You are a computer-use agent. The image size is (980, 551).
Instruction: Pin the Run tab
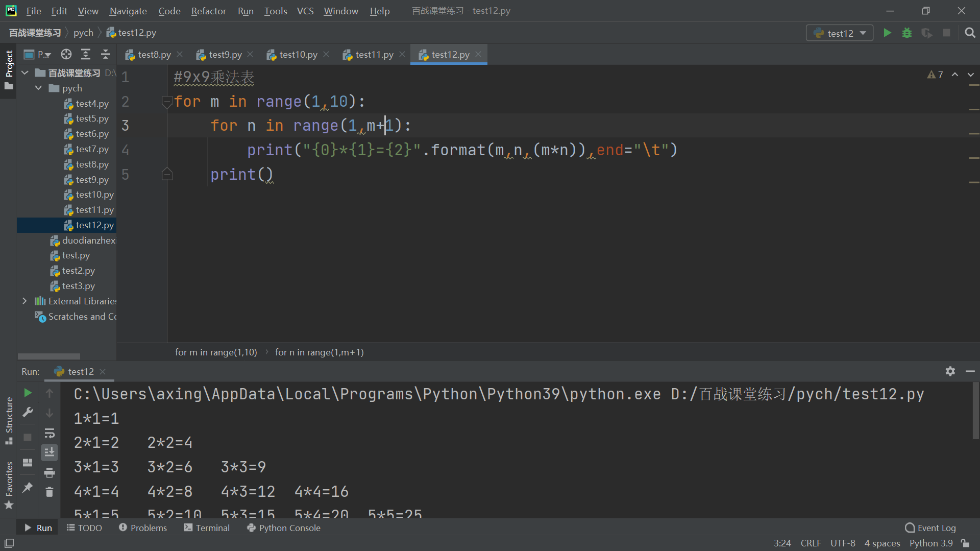[28, 488]
